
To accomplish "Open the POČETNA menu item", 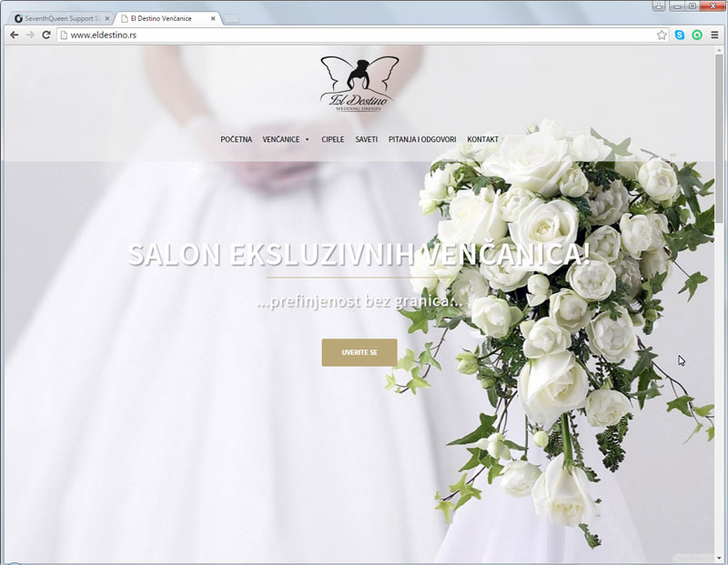I will tap(236, 139).
